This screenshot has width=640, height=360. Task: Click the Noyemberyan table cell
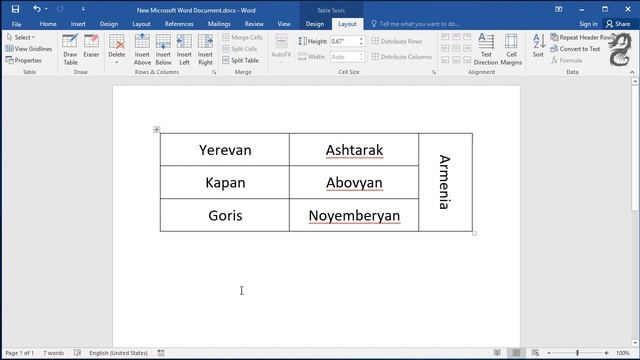pyautogui.click(x=354, y=215)
